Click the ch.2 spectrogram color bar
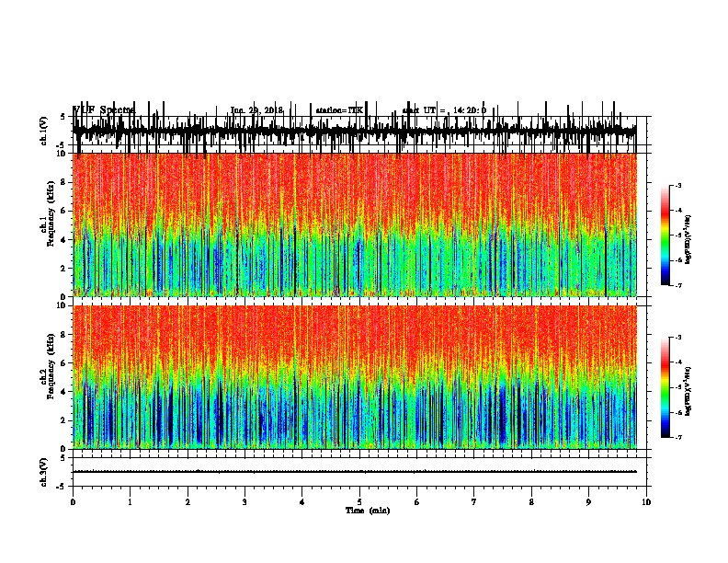Image resolution: width=728 pixels, height=563 pixels. (665, 387)
